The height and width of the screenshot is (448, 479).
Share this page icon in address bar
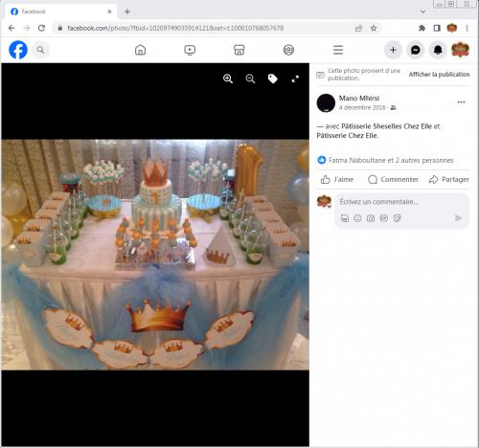pos(358,28)
